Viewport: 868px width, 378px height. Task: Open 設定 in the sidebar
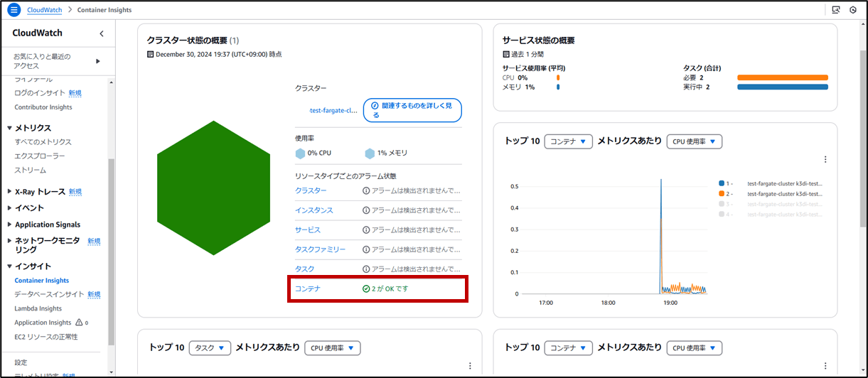[21, 362]
